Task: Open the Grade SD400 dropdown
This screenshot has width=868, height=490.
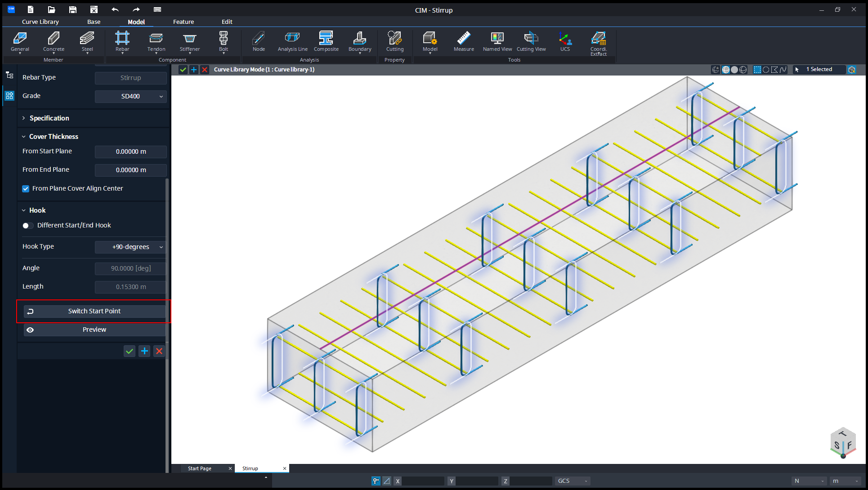Action: point(131,96)
